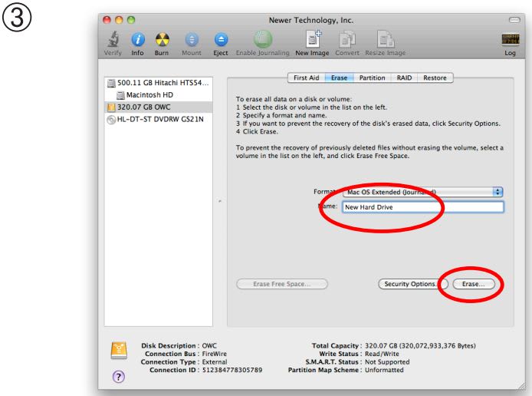Select 320.07 GB OWC disk
The image size is (532, 396).
(159, 107)
